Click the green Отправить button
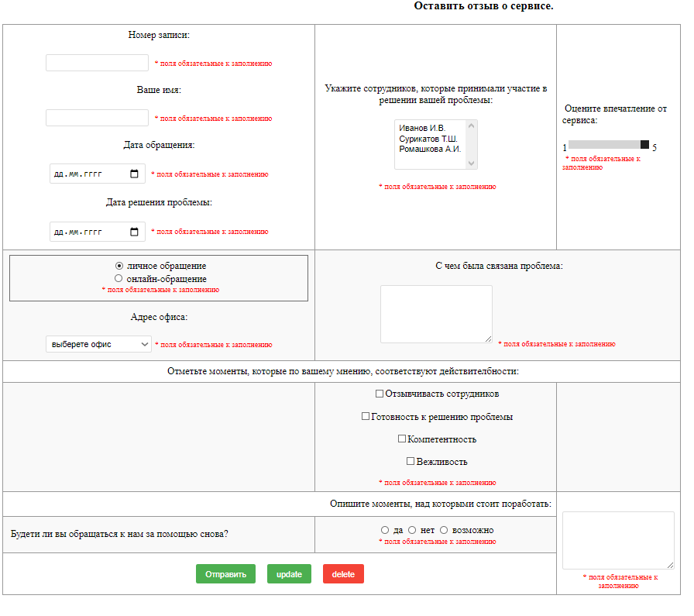The height and width of the screenshot is (616, 694). pos(225,574)
